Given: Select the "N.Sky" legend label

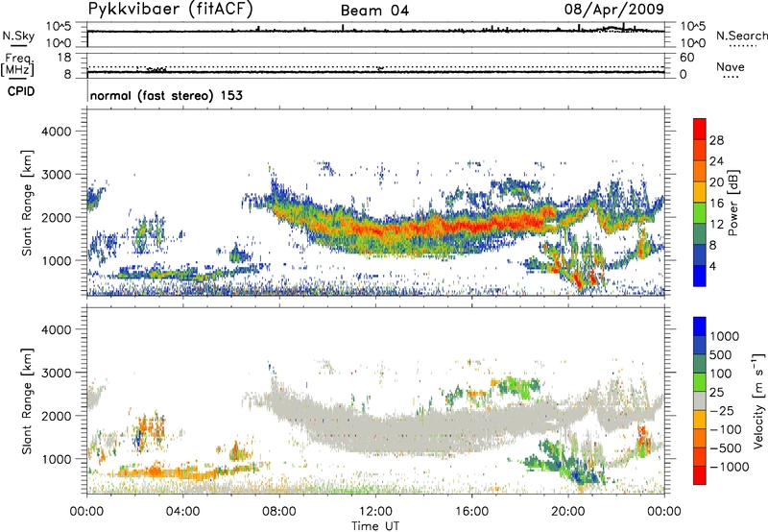Looking at the screenshot, I should point(18,36).
